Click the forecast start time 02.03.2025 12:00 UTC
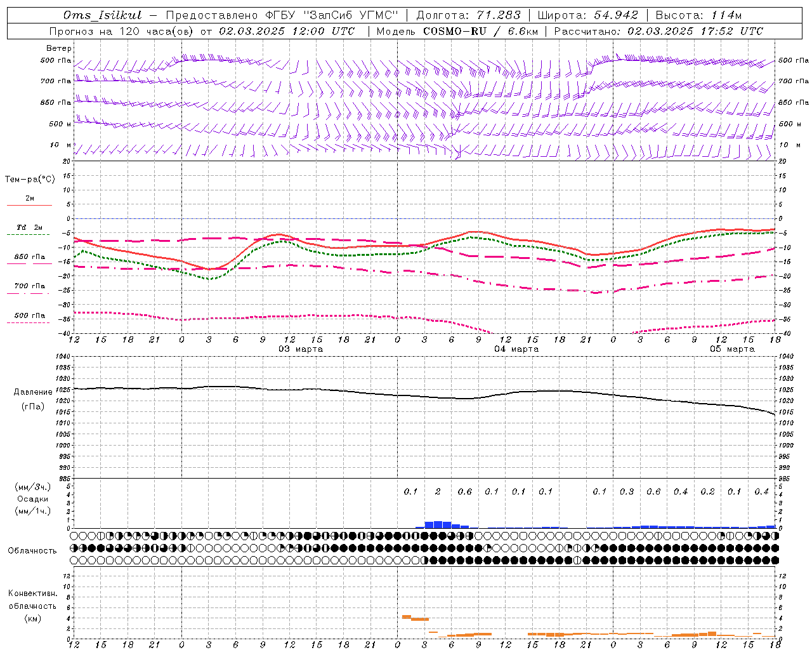The image size is (812, 650). point(287,31)
